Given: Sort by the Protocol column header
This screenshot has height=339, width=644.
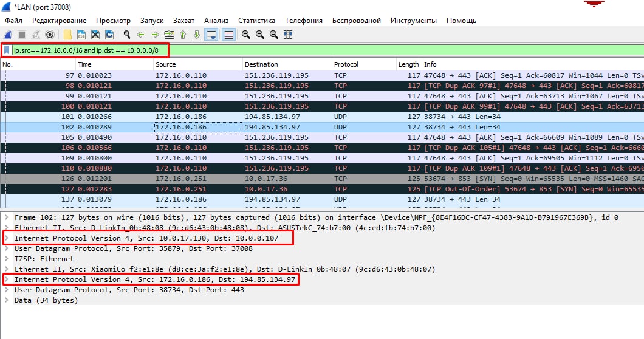Looking at the screenshot, I should pos(364,64).
